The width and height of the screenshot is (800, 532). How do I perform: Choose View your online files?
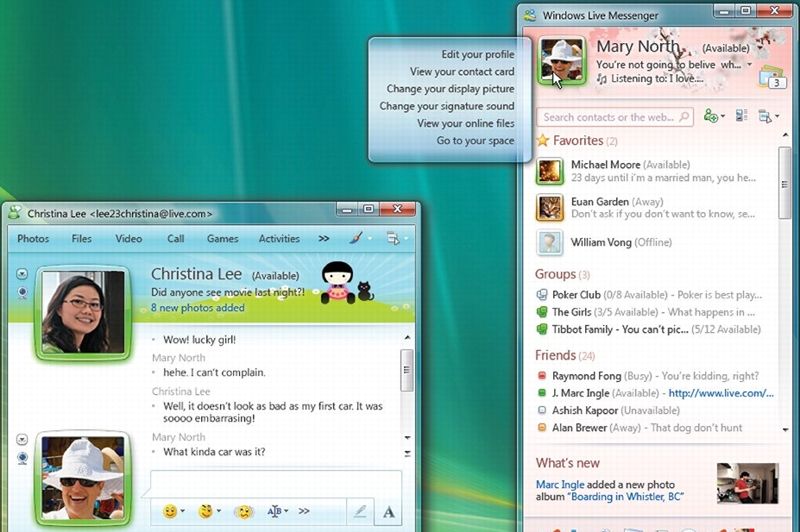click(465, 123)
